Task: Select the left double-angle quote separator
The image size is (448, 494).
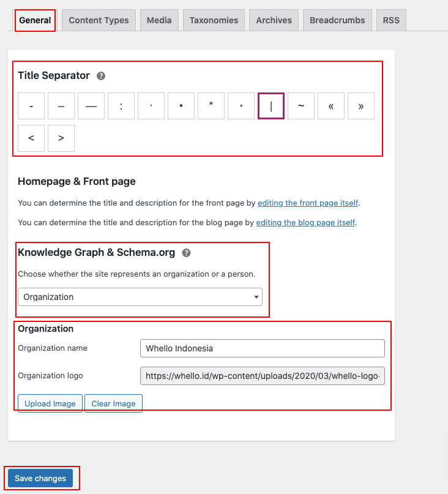Action: point(331,106)
